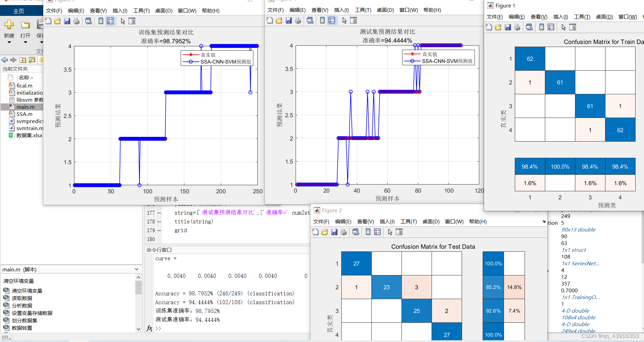Open 插入(I) menu in test-set figure
Viewport: 644px width, 342px height.
pyautogui.click(x=342, y=10)
